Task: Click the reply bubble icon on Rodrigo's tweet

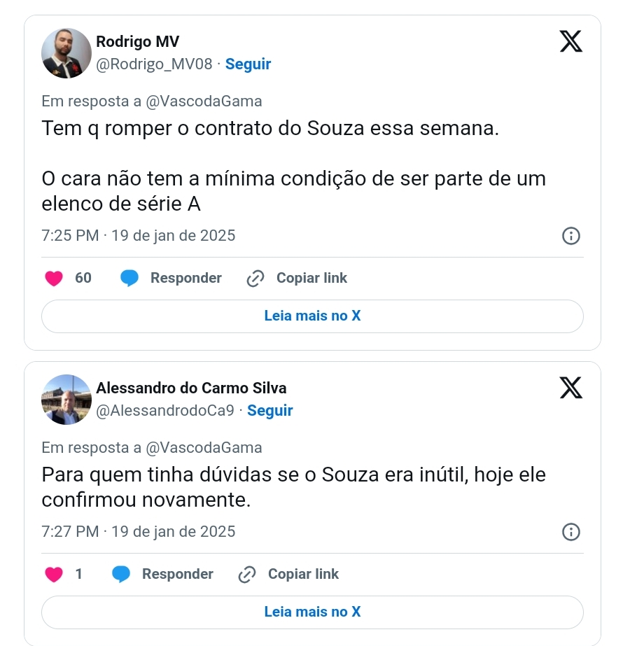Action: pyautogui.click(x=129, y=279)
